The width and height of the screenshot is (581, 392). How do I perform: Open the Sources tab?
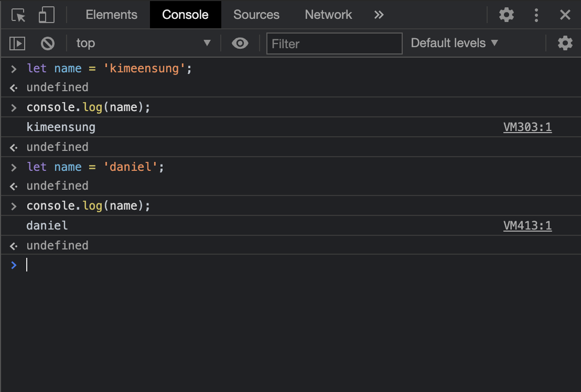click(x=256, y=15)
